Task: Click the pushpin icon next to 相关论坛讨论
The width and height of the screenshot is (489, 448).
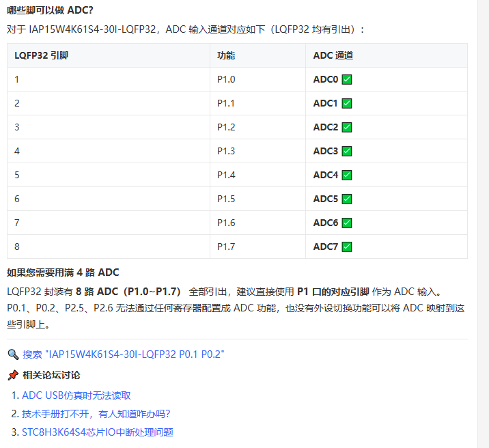Action: click(13, 375)
